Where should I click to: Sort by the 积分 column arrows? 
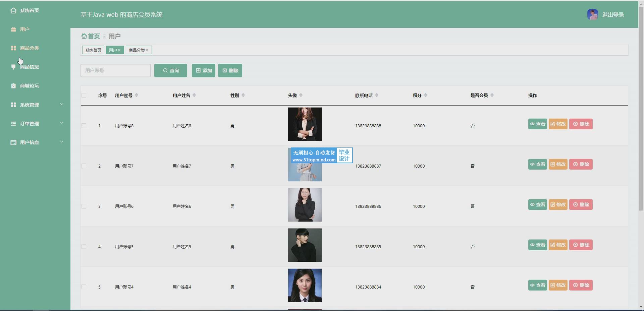click(x=426, y=95)
